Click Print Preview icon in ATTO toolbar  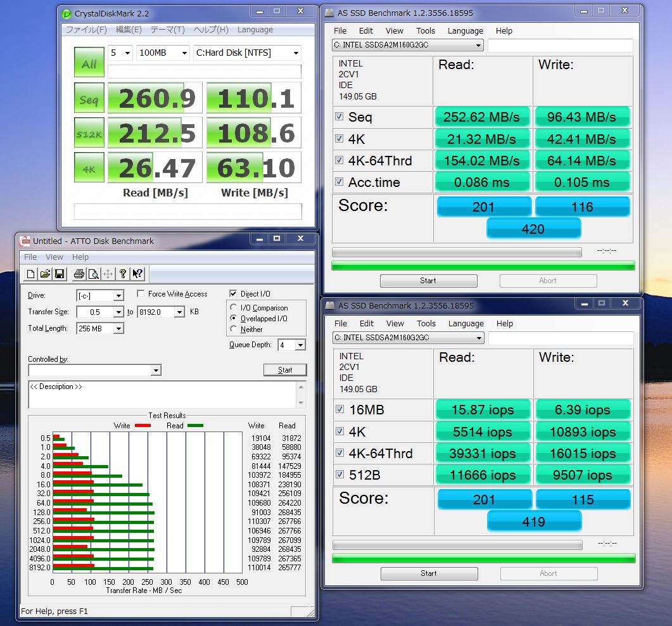(94, 274)
